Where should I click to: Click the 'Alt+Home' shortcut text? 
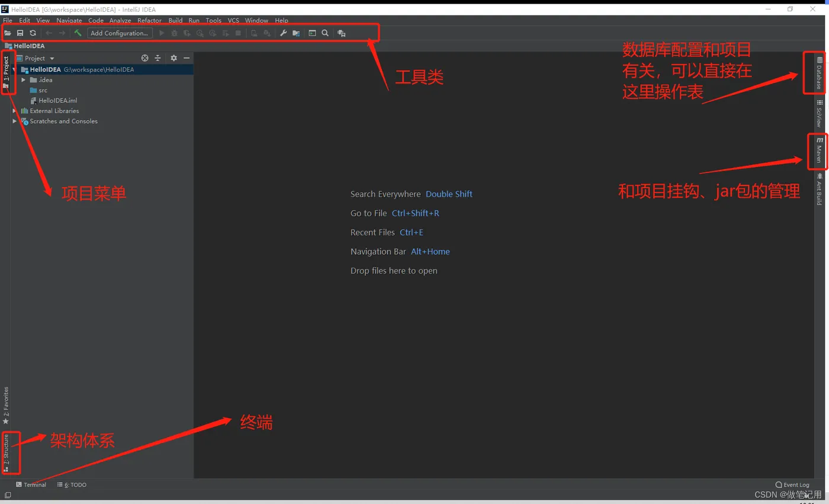(430, 251)
